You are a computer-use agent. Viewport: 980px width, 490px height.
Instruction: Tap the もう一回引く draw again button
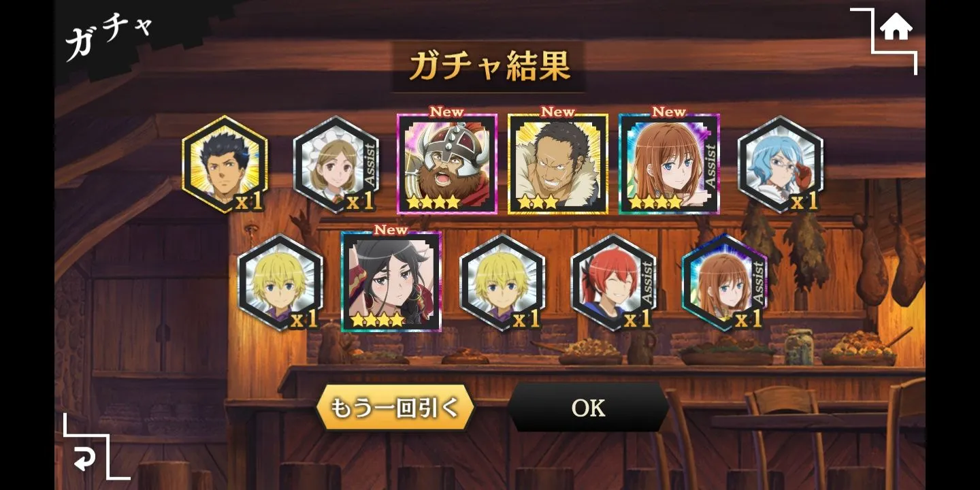point(395,407)
